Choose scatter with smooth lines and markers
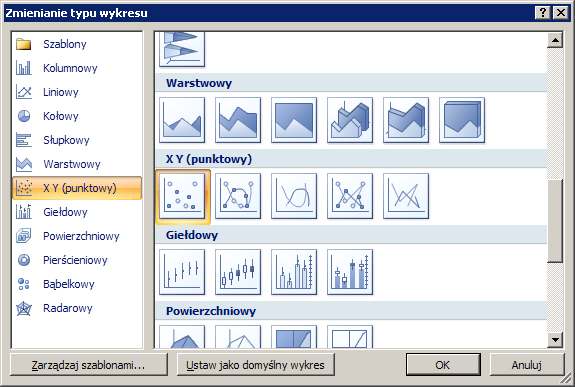This screenshot has width=575, height=387. pos(238,196)
